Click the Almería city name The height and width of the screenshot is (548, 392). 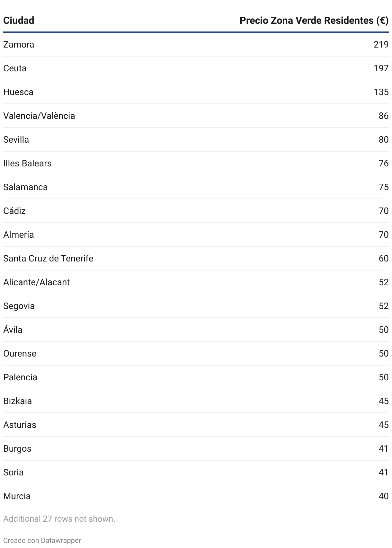pos(19,235)
